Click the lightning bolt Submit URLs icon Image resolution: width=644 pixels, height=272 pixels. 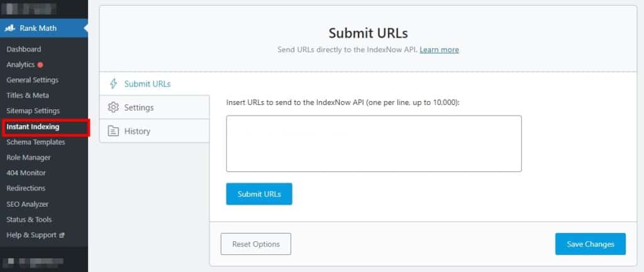(x=113, y=84)
